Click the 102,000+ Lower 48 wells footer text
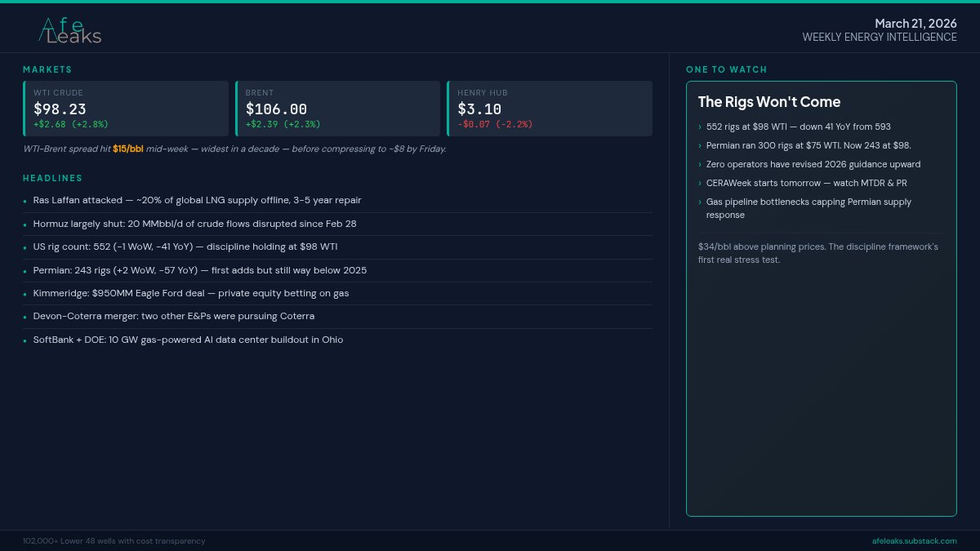The height and width of the screenshot is (551, 980). (x=114, y=541)
